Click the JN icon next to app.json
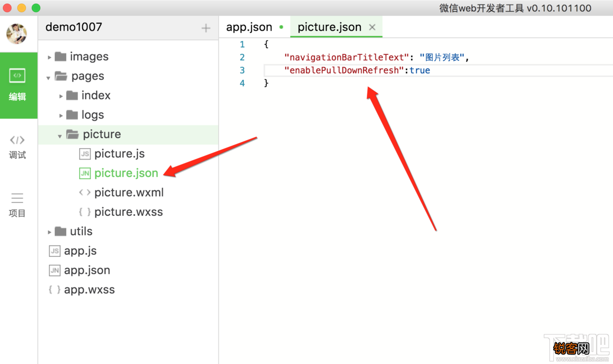 coord(54,270)
